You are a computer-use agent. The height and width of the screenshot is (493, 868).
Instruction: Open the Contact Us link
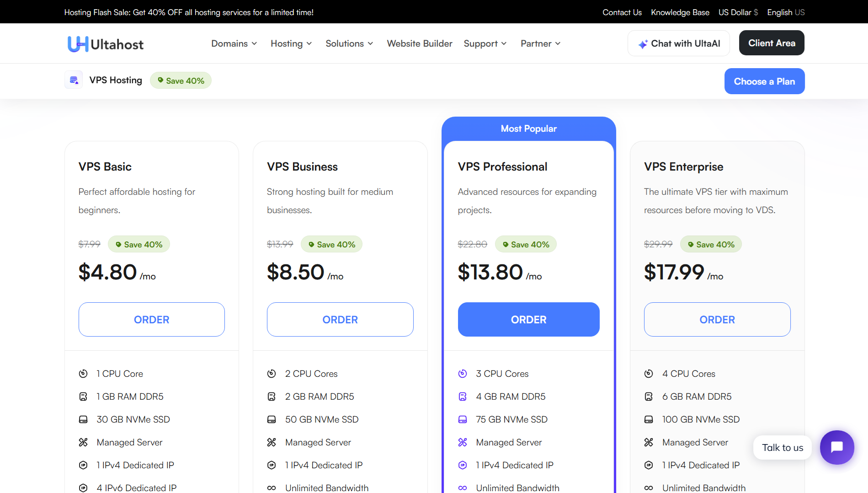pyautogui.click(x=622, y=12)
